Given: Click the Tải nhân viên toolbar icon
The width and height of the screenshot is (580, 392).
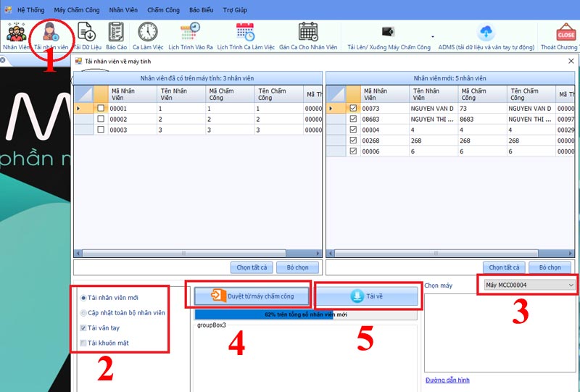Looking at the screenshot, I should (50, 33).
